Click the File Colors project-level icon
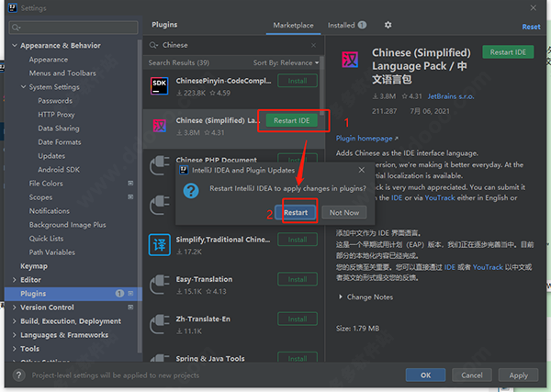Image resolution: width=551 pixels, height=392 pixels. [130, 184]
